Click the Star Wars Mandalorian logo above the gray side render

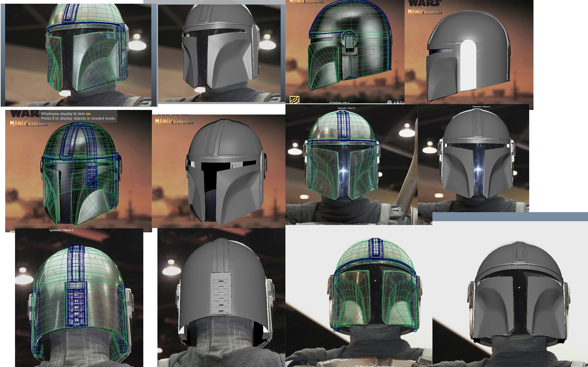(425, 7)
